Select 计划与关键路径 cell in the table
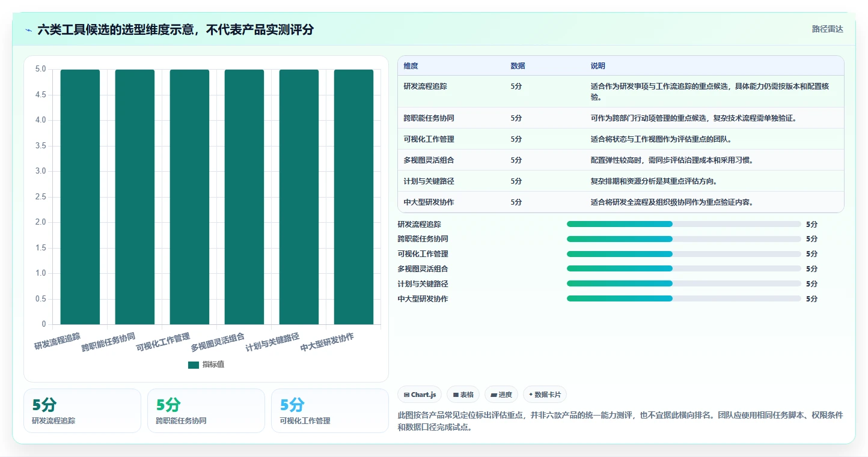The image size is (868, 457). point(429,181)
